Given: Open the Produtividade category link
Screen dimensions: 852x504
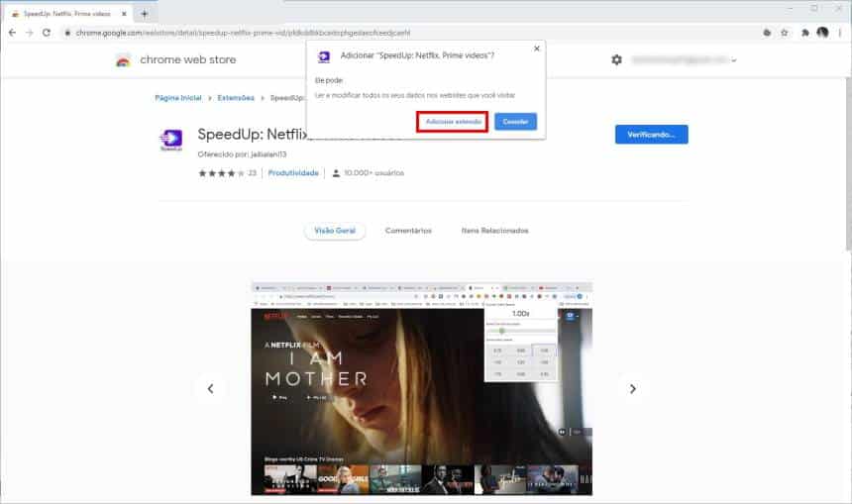Looking at the screenshot, I should (x=293, y=172).
